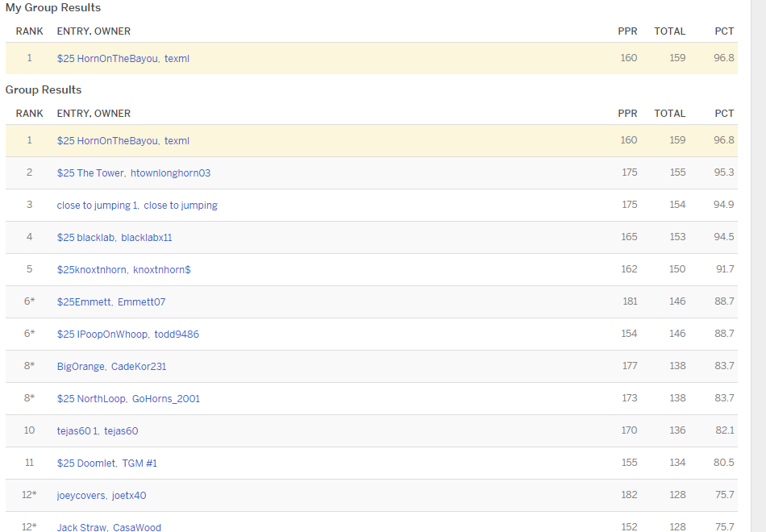Open the $25knoxtnhorn entry
Viewport: 766px width, 532px height.
coord(91,270)
